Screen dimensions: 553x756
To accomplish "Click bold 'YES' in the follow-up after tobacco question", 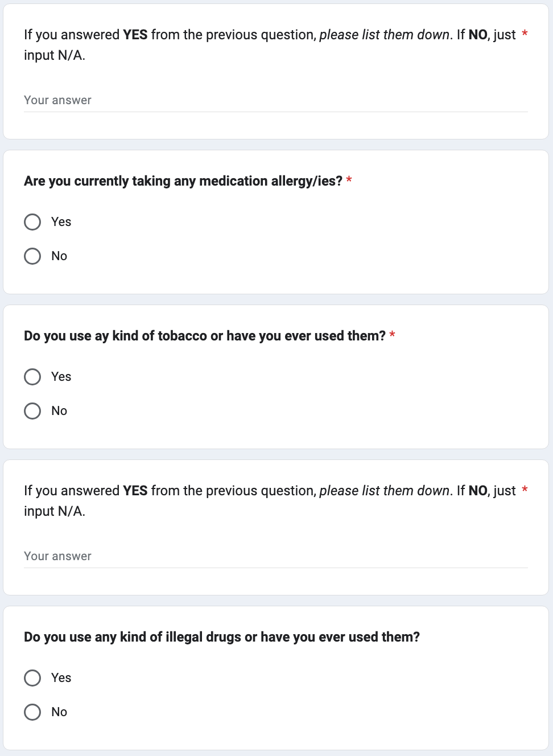I will coord(135,491).
